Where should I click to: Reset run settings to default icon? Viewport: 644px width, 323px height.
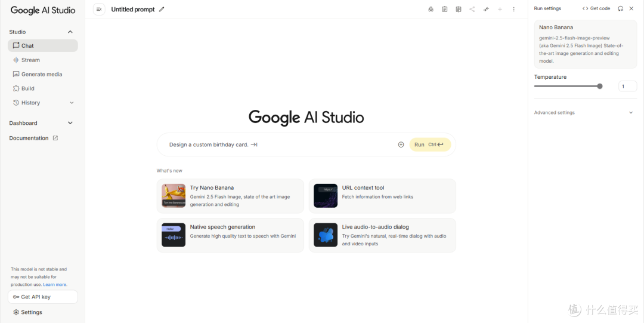coord(621,8)
